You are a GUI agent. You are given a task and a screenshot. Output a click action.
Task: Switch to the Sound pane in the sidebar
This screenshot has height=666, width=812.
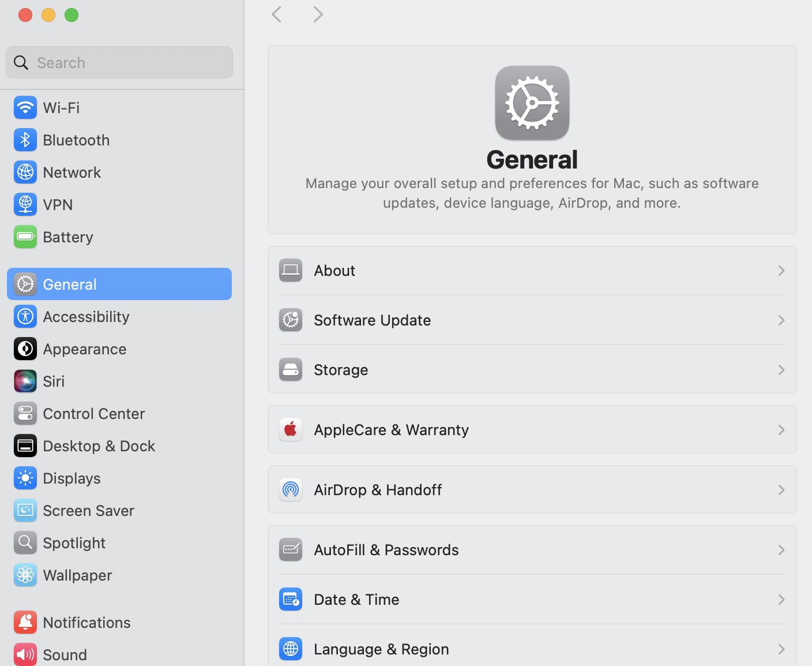click(x=119, y=654)
